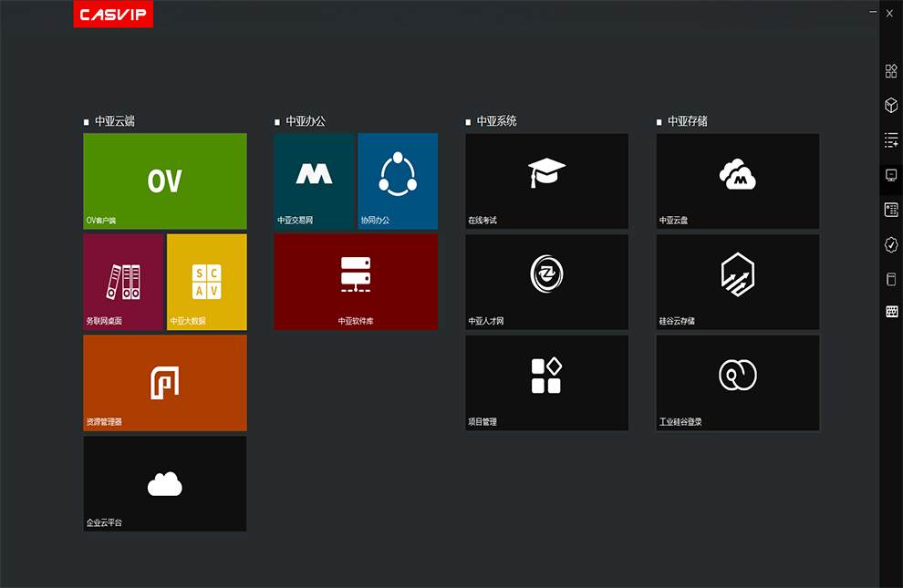Click the add-to-list icon in sidebar
Image resolution: width=903 pixels, height=588 pixels.
(891, 140)
